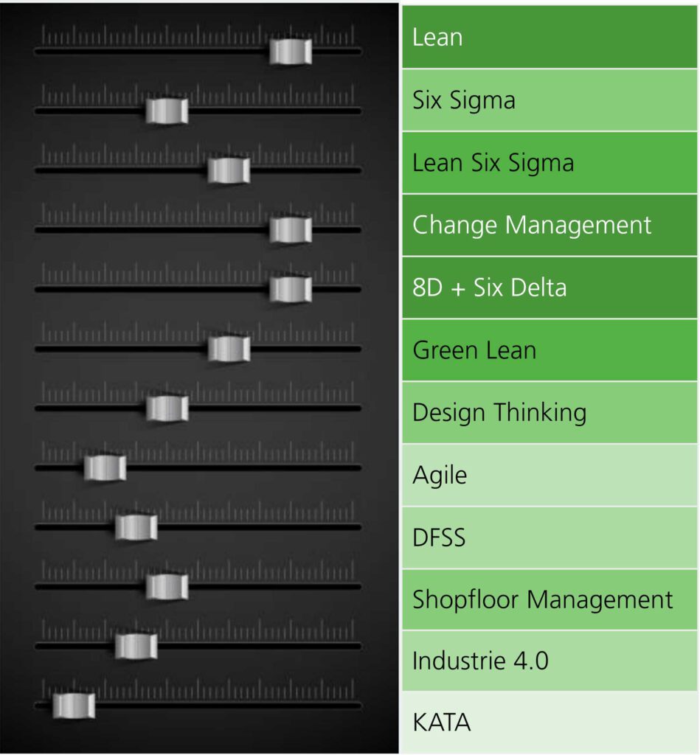The image size is (700, 755).
Task: Click the Lean slider knob
Action: coord(291,52)
